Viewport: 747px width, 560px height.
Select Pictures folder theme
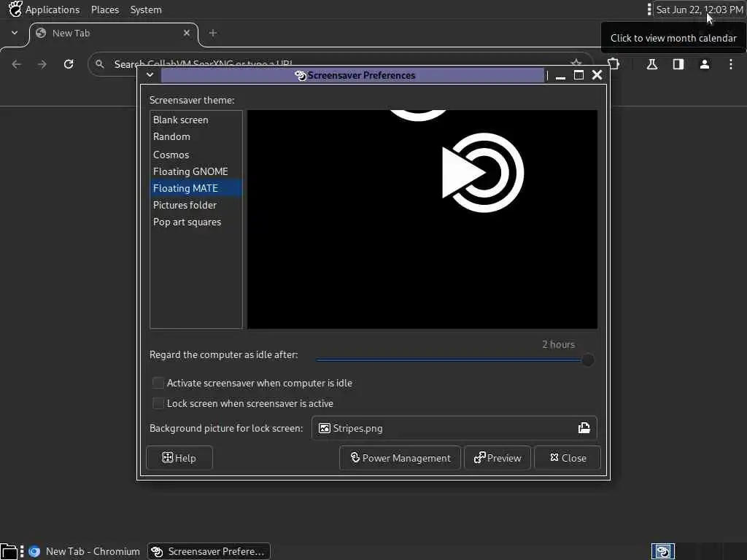point(196,205)
